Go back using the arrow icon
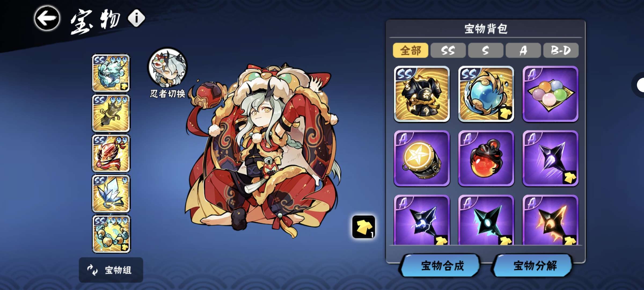Image resolution: width=644 pixels, height=290 pixels. (47, 18)
